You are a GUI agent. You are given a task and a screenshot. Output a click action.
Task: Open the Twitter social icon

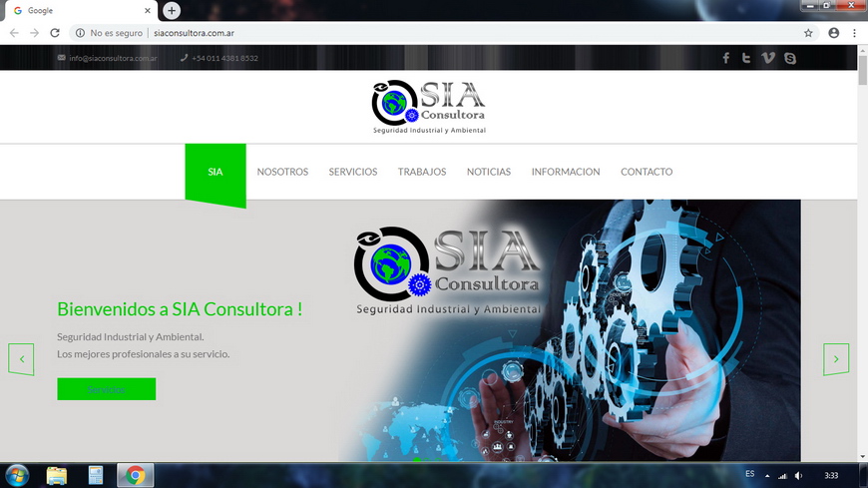(x=746, y=58)
